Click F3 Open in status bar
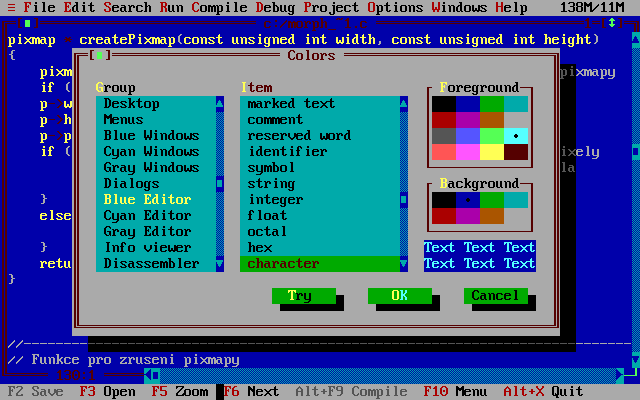Image resolution: width=640 pixels, height=400 pixels. (107, 392)
